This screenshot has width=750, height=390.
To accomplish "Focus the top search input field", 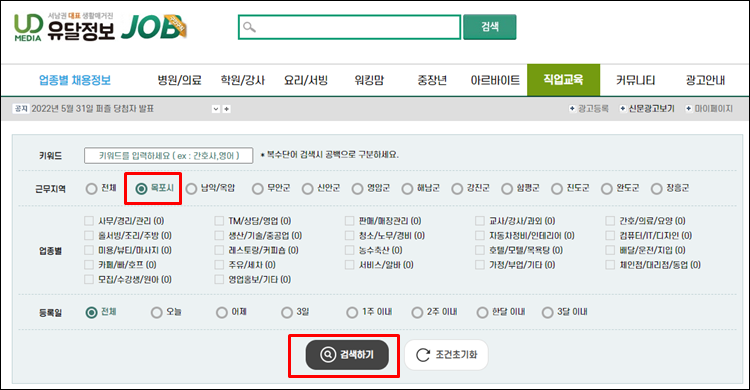I will (x=349, y=27).
